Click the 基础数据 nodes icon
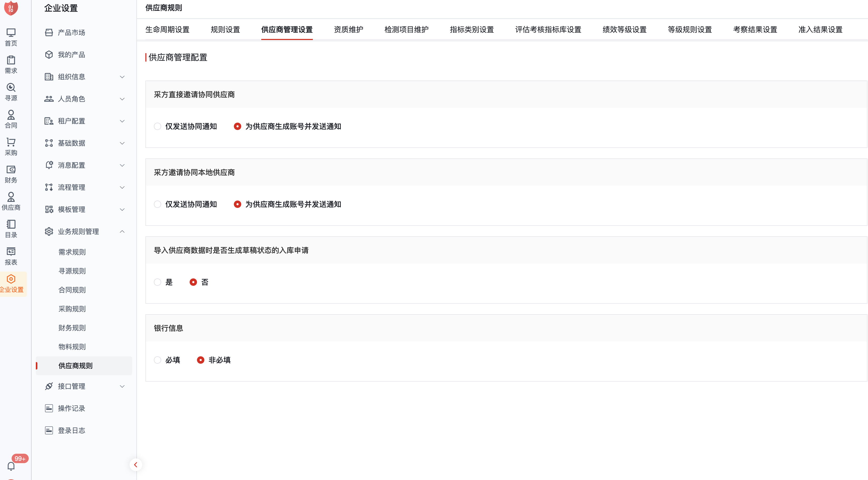Viewport: 868px width, 480px height. 49,143
